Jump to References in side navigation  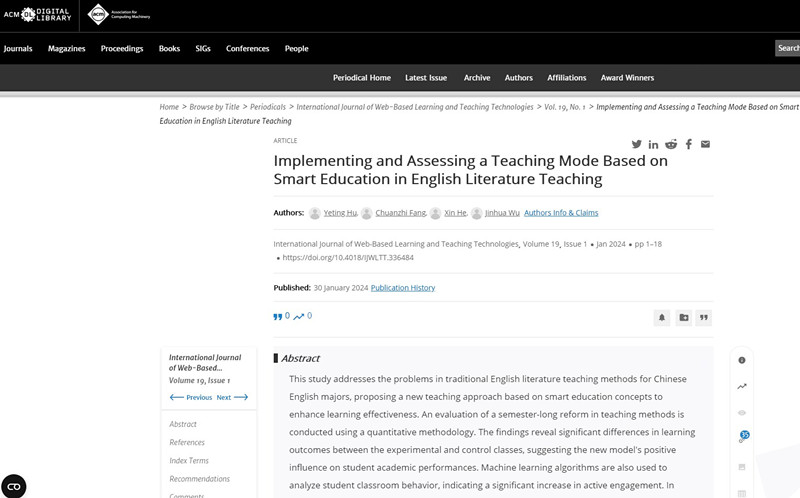tap(187, 442)
